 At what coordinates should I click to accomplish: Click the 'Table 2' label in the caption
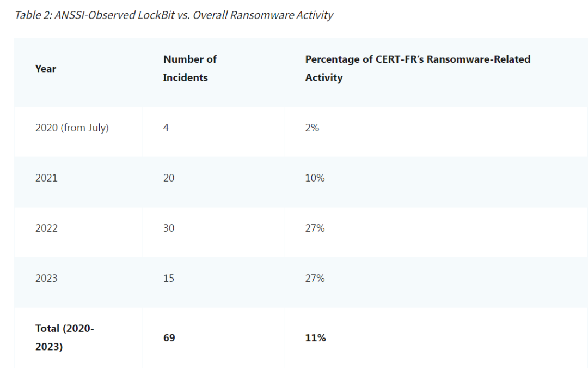point(33,15)
